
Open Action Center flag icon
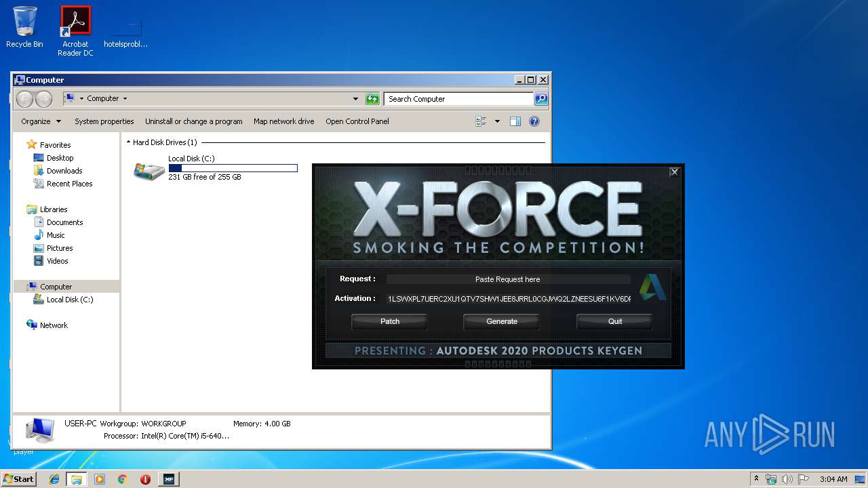(804, 479)
